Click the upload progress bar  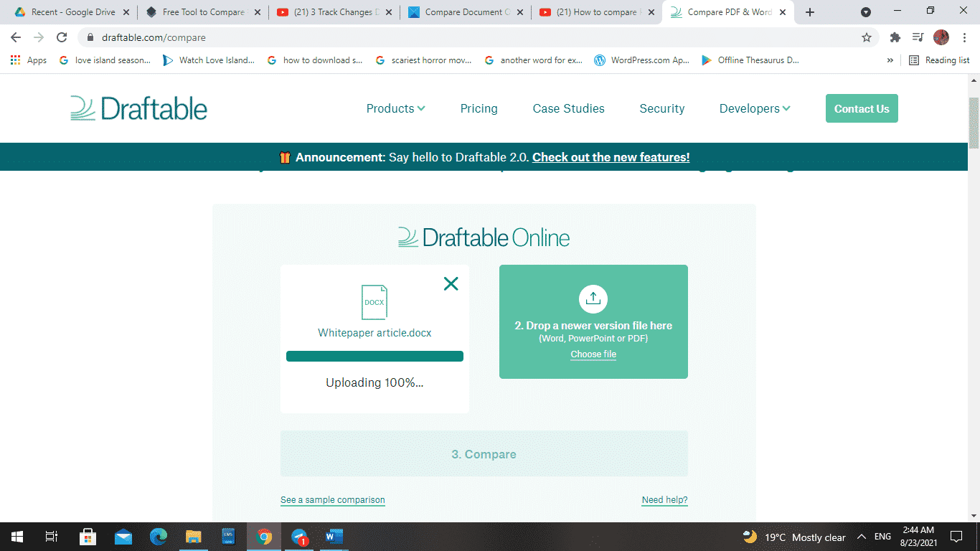click(374, 357)
